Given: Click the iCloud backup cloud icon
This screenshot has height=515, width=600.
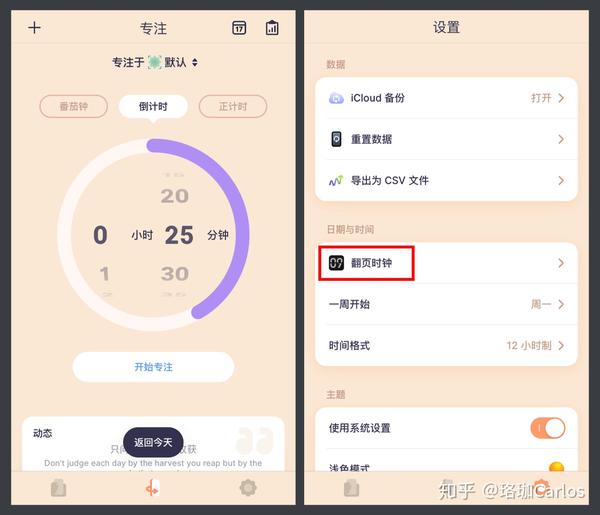Looking at the screenshot, I should click(x=336, y=98).
